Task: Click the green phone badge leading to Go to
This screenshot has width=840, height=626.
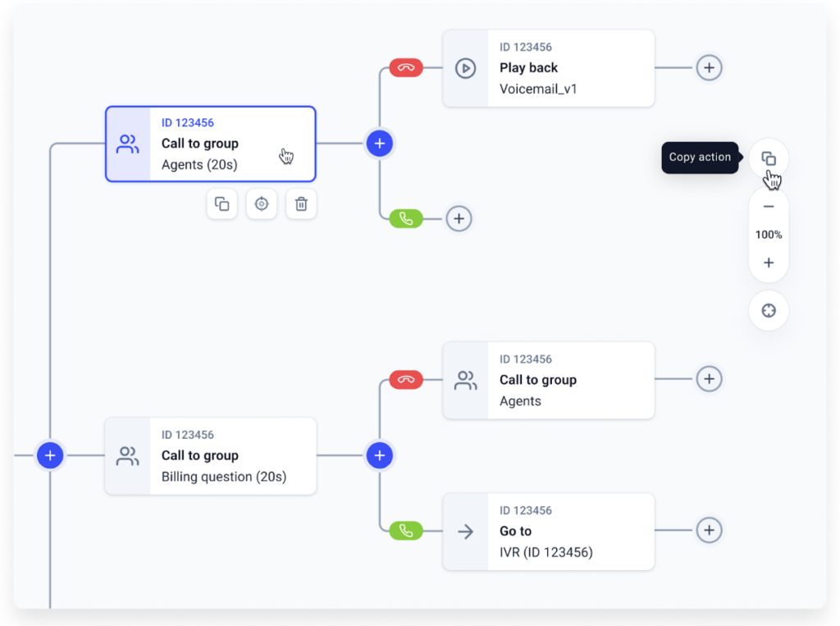Action: tap(405, 531)
